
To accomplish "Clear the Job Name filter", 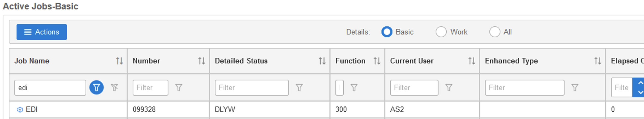I will (x=115, y=88).
